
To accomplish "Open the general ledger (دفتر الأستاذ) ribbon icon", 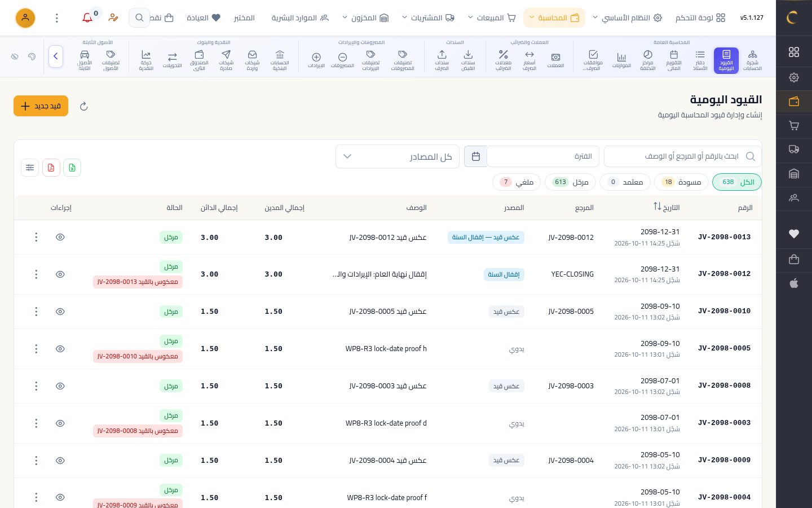I will [700, 60].
